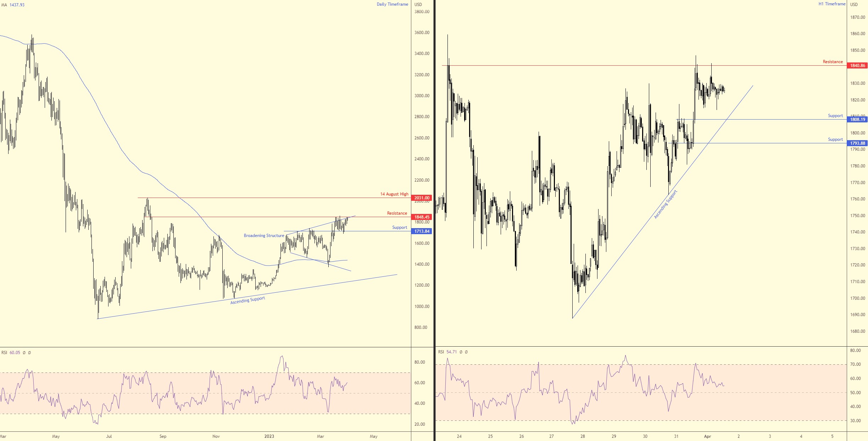
Task: Click 3000.00 on the daily price axis
Action: tap(422, 96)
